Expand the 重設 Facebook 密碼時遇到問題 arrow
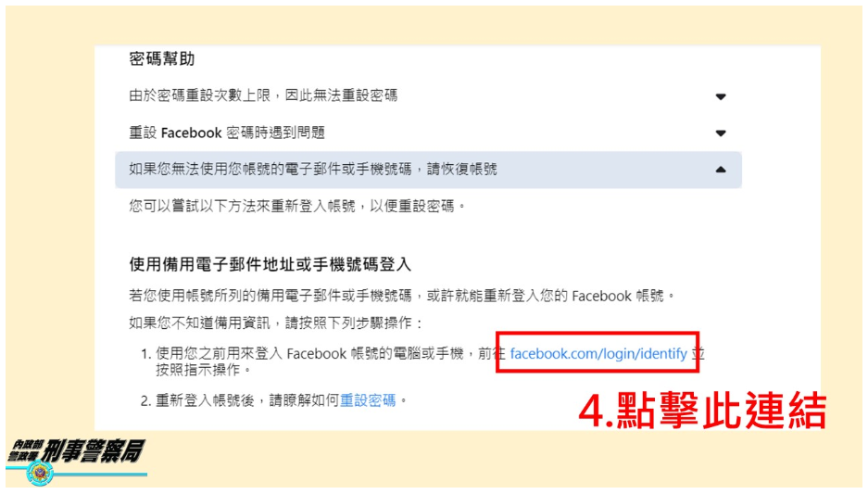 720,133
